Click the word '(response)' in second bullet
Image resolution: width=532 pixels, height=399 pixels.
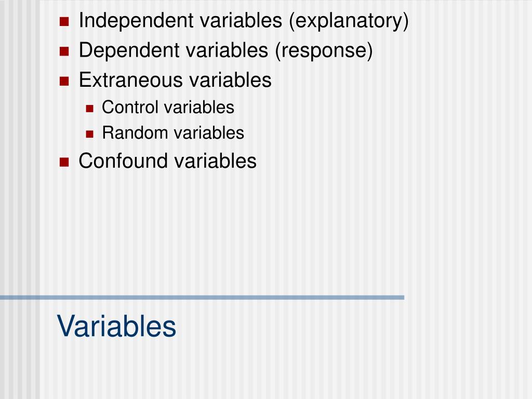click(x=324, y=50)
